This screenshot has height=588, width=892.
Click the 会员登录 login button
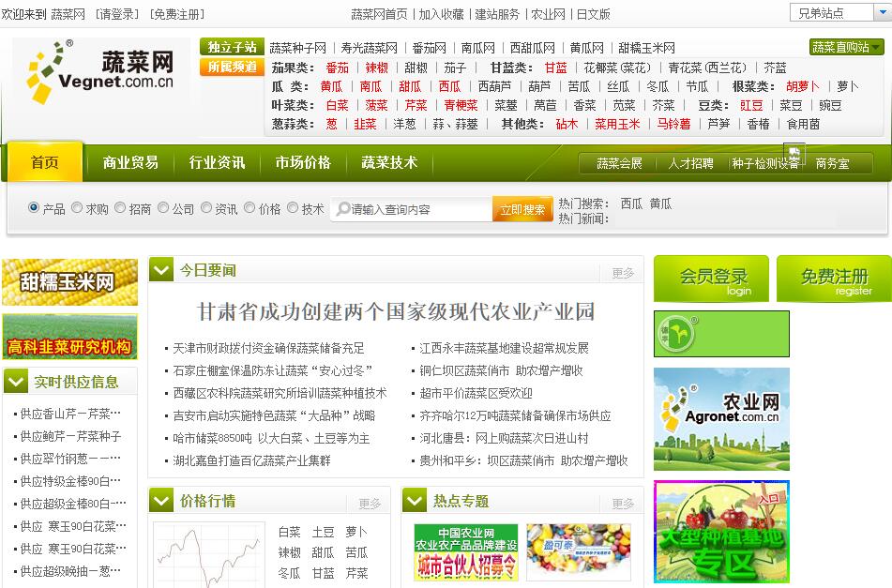pos(711,279)
